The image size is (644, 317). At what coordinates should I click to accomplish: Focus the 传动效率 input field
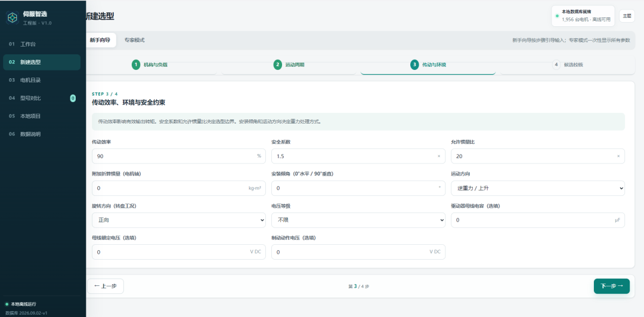click(179, 156)
